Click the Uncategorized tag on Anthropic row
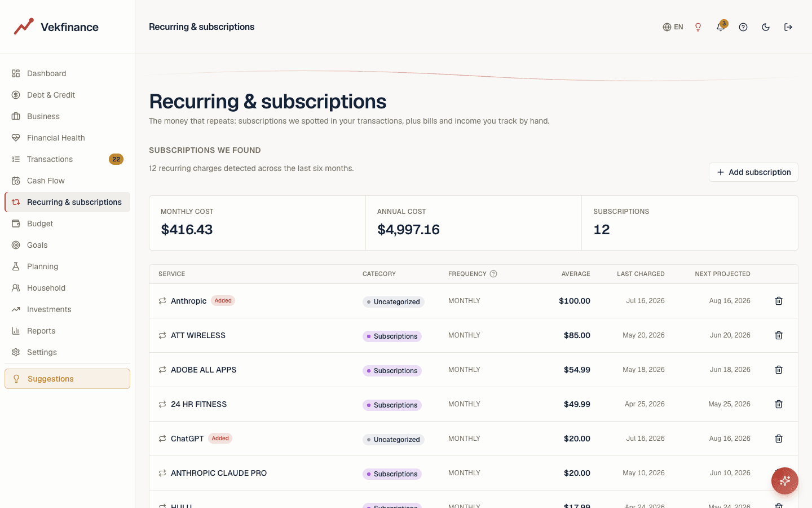 [x=394, y=302]
